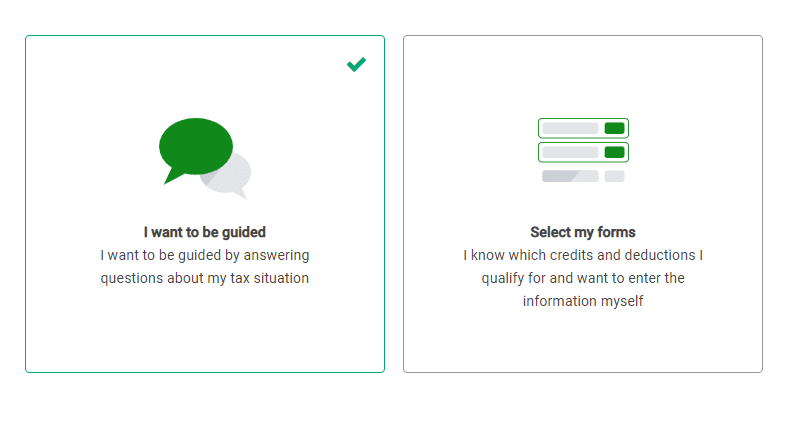The image size is (795, 421).
Task: Click "information myself" text line
Action: click(583, 301)
